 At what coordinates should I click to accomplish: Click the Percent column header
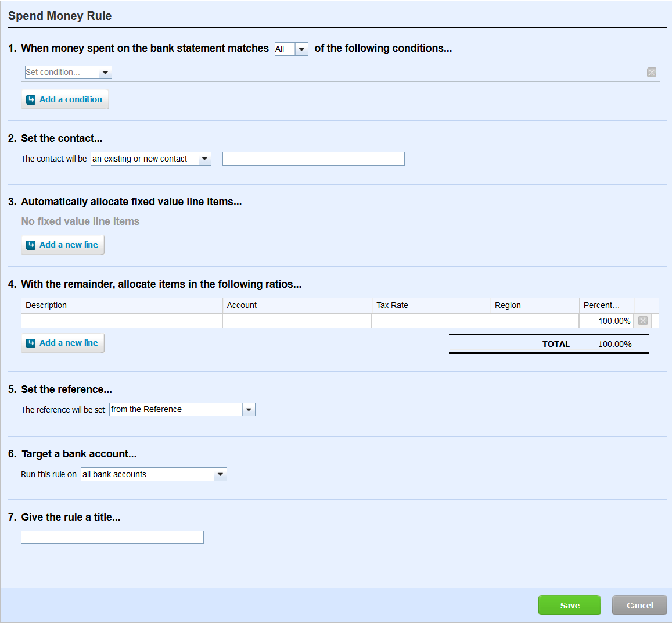pyautogui.click(x=606, y=305)
